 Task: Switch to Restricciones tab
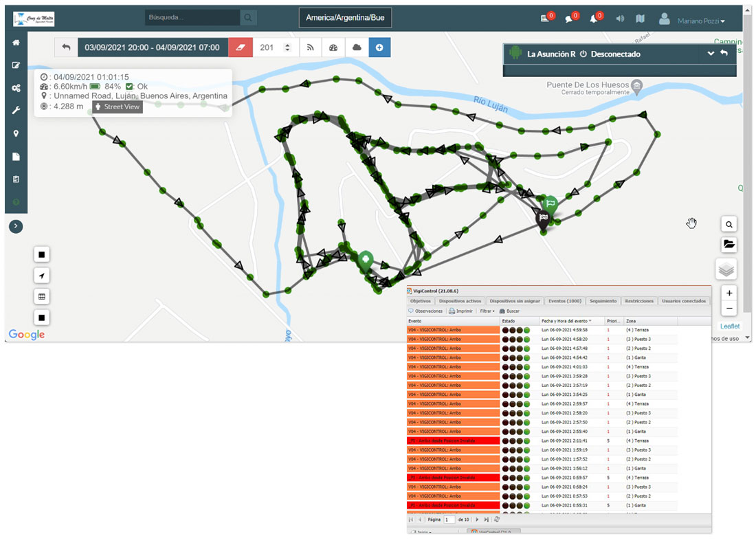(x=639, y=301)
